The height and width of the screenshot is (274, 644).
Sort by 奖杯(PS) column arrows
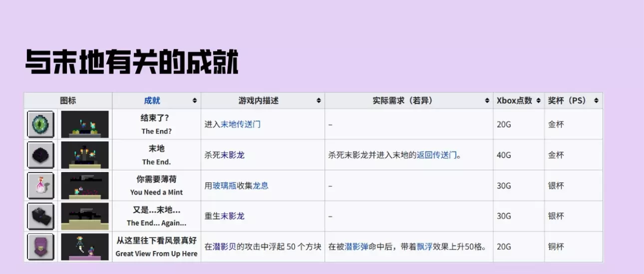coord(596,100)
